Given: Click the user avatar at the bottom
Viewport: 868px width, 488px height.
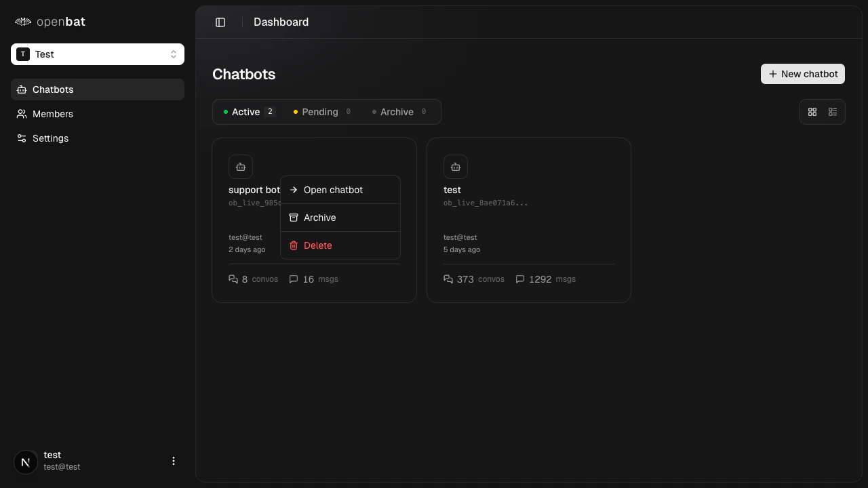Looking at the screenshot, I should [x=26, y=462].
